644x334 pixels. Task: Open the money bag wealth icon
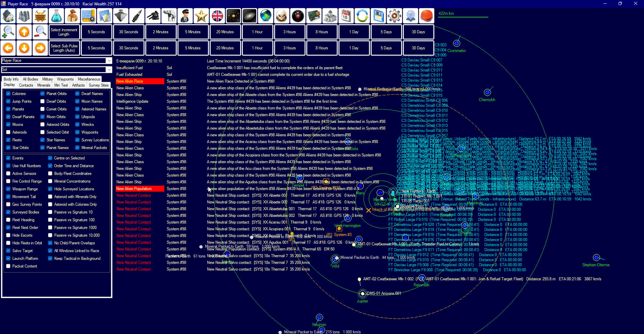coord(72,16)
